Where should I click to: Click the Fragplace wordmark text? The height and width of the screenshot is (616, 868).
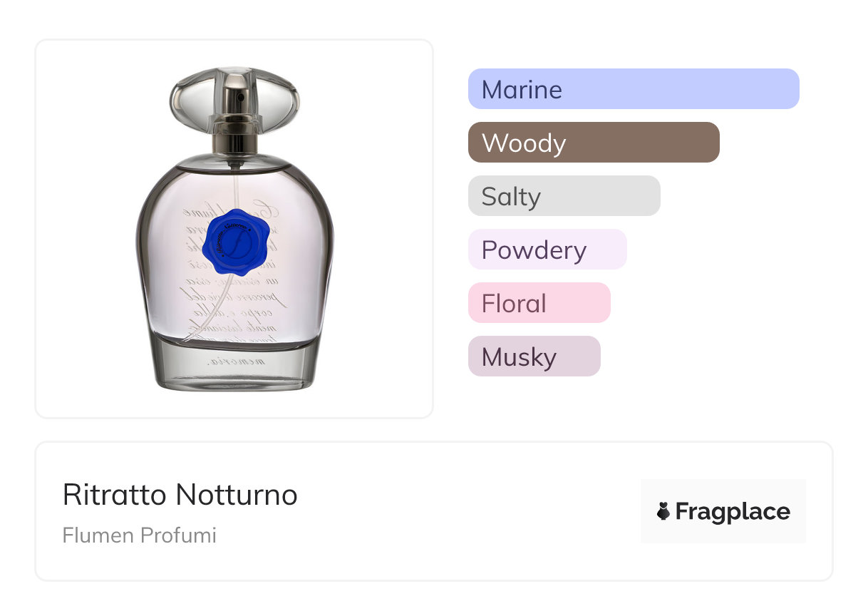point(732,511)
